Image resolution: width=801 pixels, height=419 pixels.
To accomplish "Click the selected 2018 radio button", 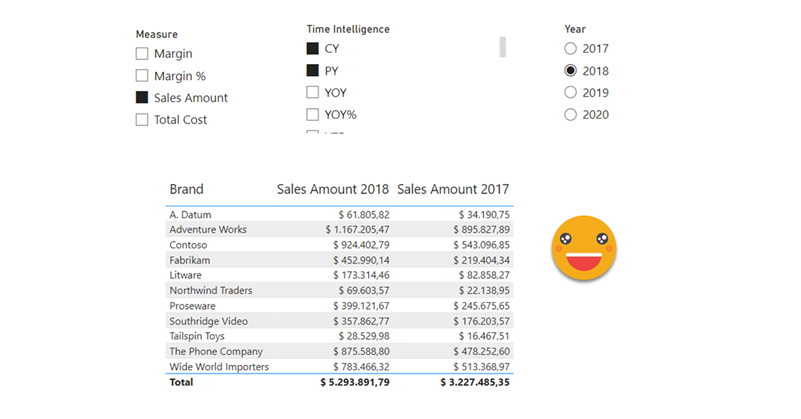I will pyautogui.click(x=571, y=71).
